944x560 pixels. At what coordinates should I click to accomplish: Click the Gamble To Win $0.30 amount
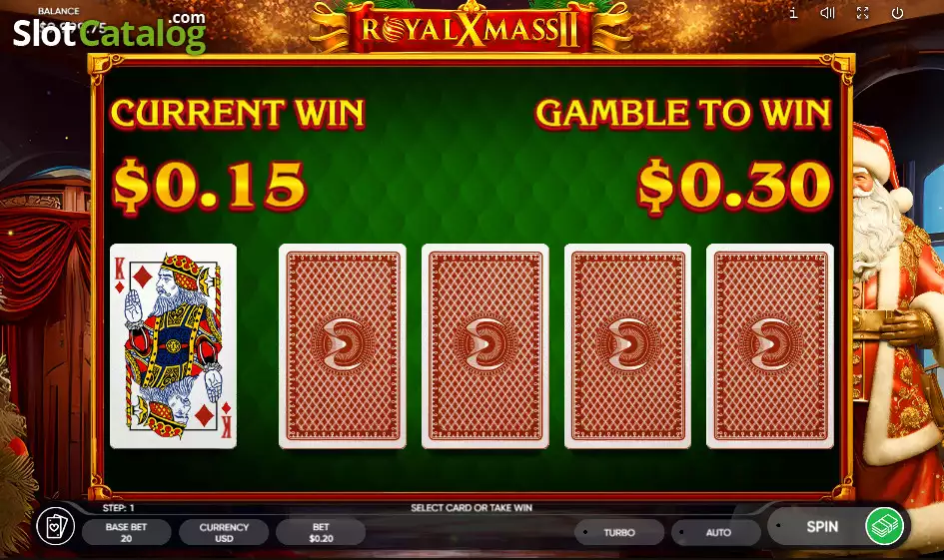coord(734,187)
